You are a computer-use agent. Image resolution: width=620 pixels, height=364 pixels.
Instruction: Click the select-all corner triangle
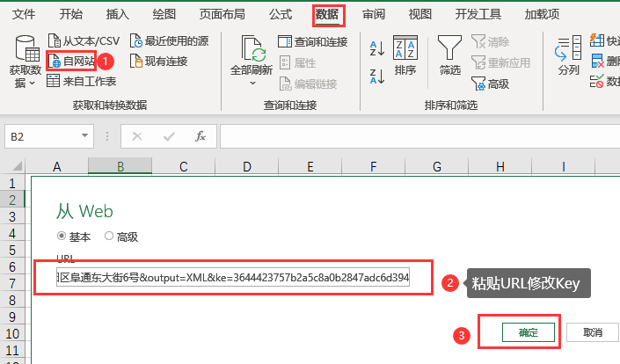[17, 166]
